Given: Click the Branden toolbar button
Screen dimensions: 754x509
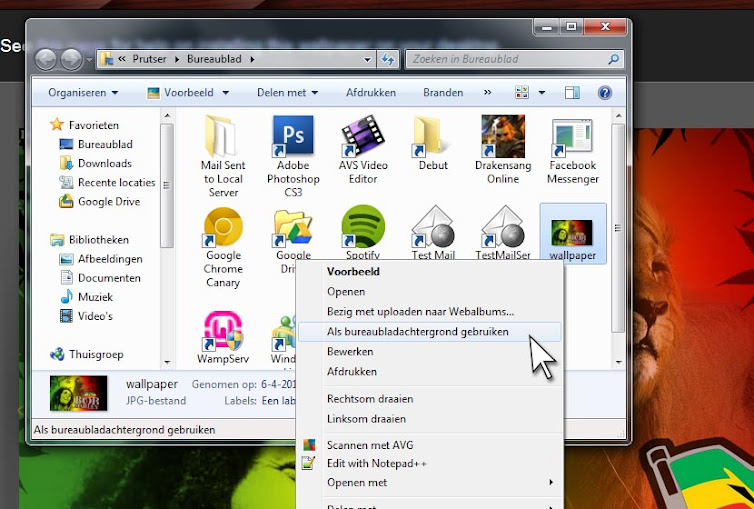Looking at the screenshot, I should pos(443,92).
